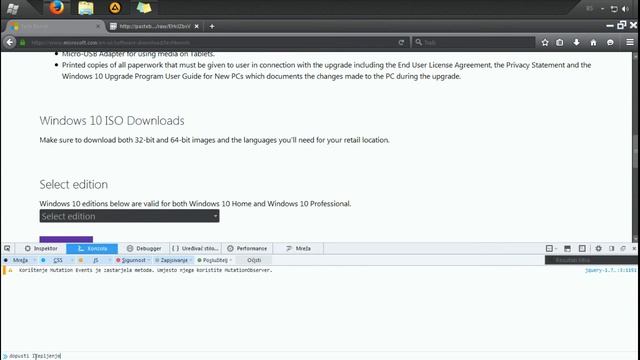Clear console with the Očisti button
The image size is (640, 360).
254,260
